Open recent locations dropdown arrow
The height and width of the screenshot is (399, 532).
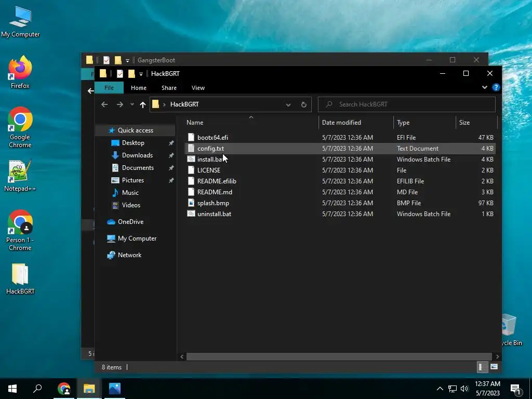(132, 104)
